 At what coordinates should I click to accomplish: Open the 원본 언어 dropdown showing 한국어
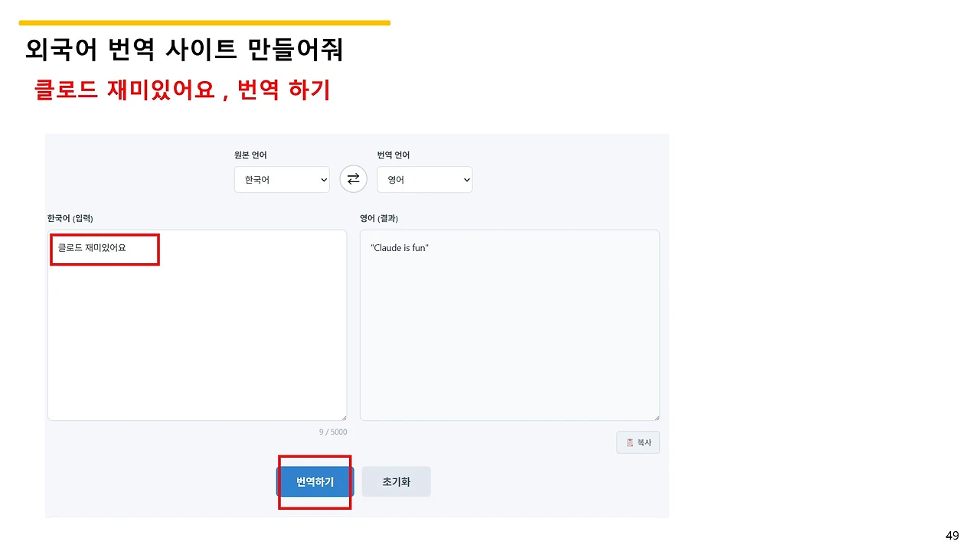[282, 180]
